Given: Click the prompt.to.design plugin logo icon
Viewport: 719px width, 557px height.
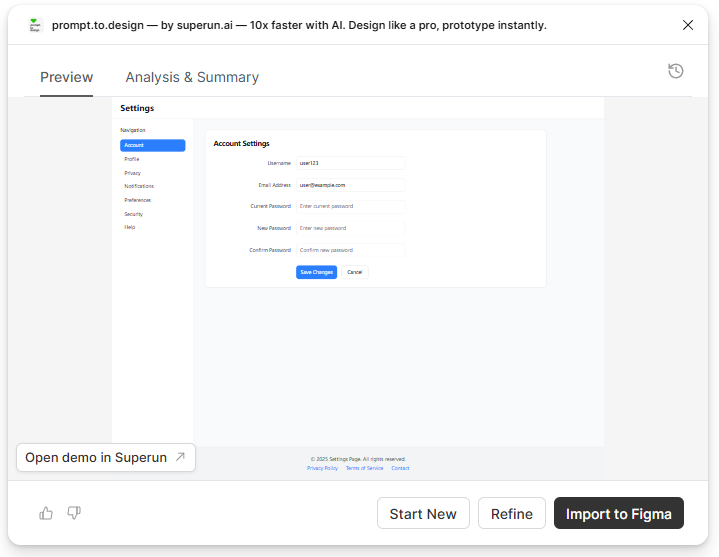Looking at the screenshot, I should 35,25.
